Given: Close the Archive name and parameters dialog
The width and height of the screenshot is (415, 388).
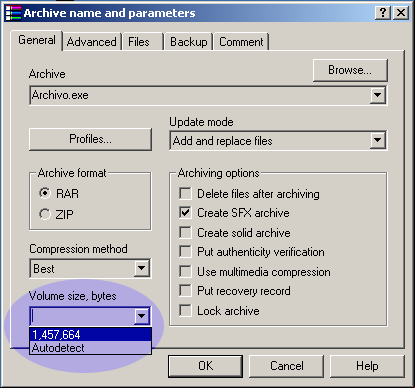Looking at the screenshot, I should [401, 13].
